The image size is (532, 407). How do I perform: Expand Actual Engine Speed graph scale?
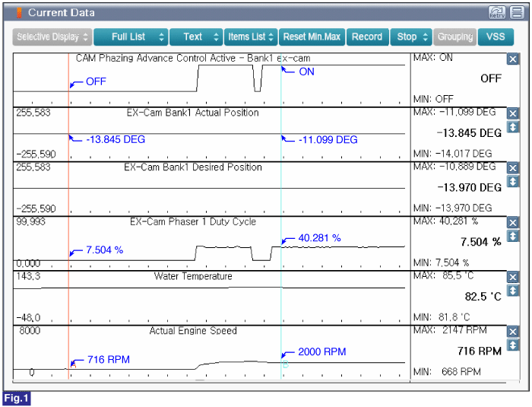click(x=512, y=345)
